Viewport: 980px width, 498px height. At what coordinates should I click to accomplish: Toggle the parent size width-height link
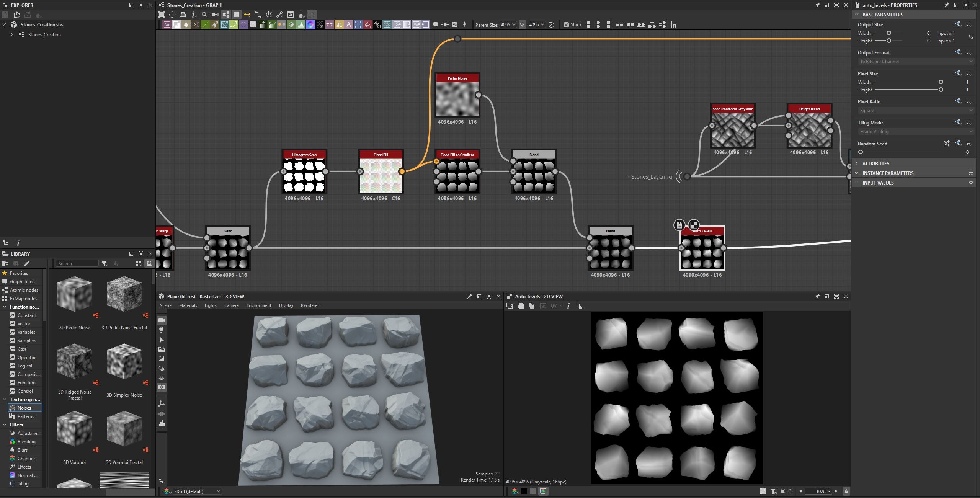click(x=522, y=25)
